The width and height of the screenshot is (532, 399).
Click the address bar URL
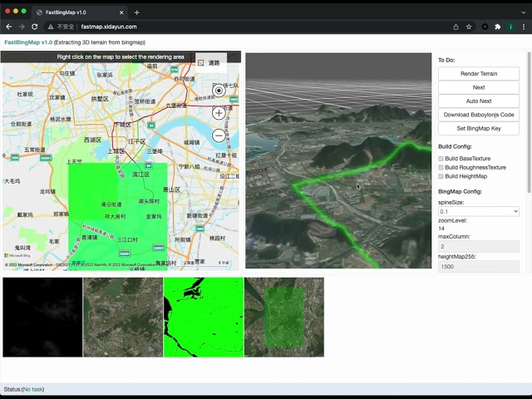109,27
